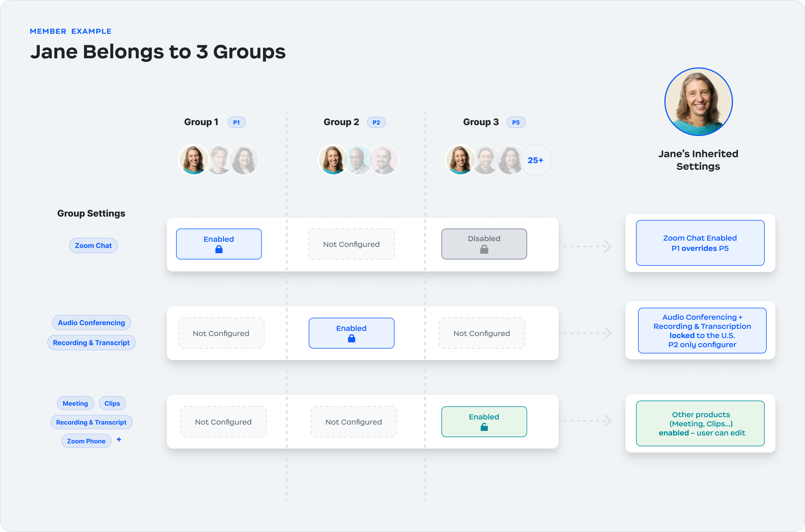Image resolution: width=805 pixels, height=532 pixels.
Task: Select the P2 priority badge
Action: 376,122
